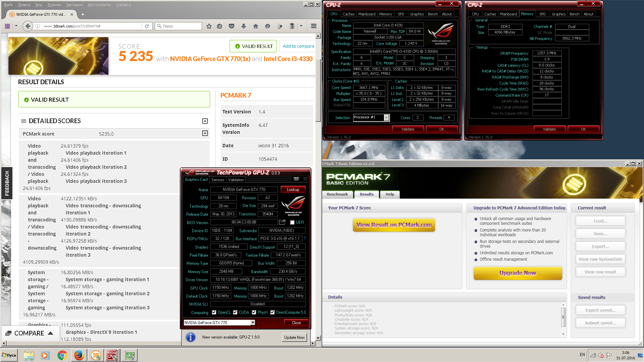Screen dimensions: 644x362
Task: Click the chat bubble icon in Firefox toolbar
Action: [267, 26]
